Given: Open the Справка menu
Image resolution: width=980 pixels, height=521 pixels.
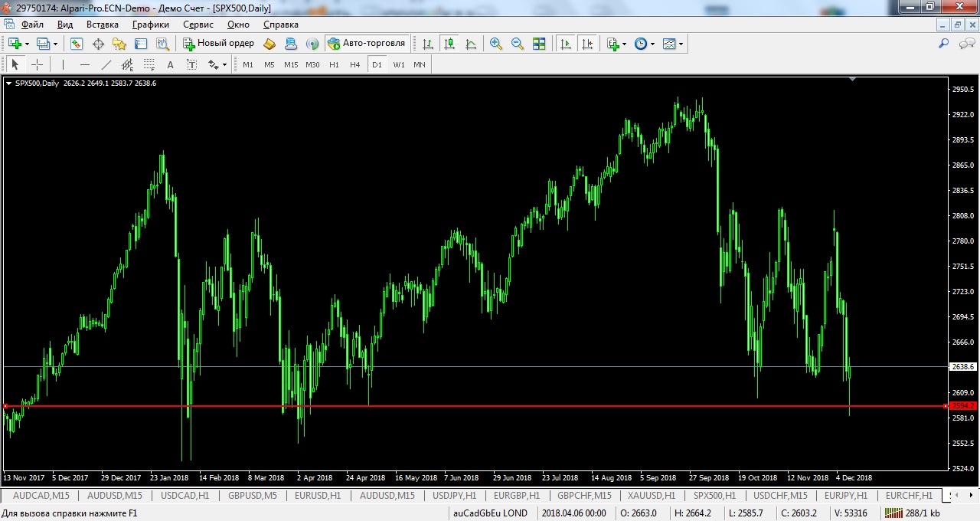Looking at the screenshot, I should pos(281,25).
